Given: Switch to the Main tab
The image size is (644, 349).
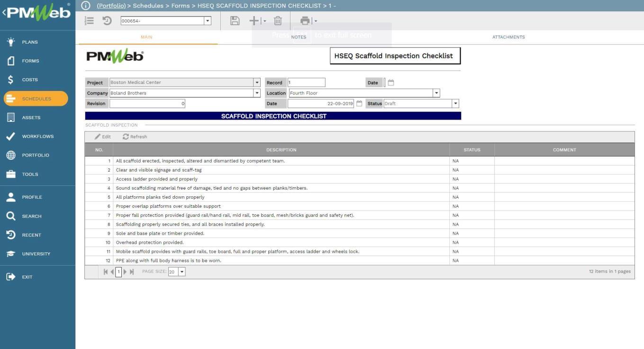Looking at the screenshot, I should coord(146,37).
